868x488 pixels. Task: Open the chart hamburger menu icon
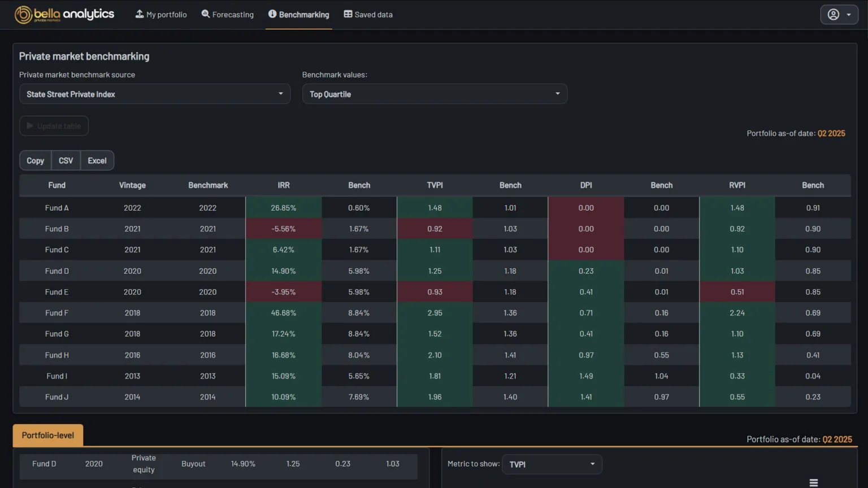(814, 483)
